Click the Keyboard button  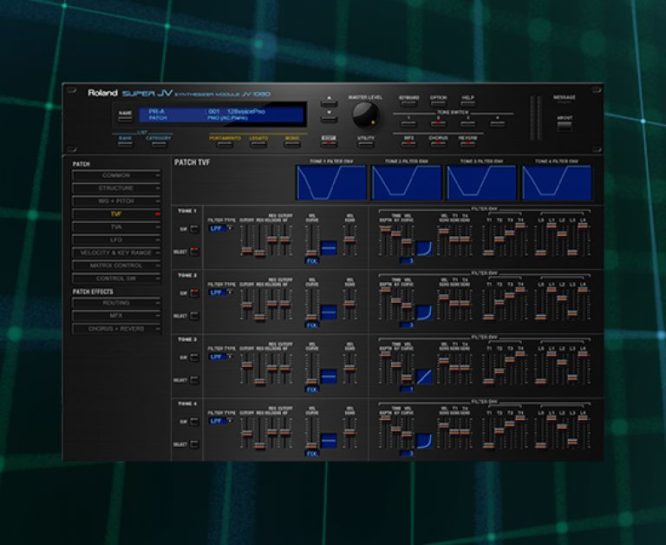pyautogui.click(x=409, y=102)
